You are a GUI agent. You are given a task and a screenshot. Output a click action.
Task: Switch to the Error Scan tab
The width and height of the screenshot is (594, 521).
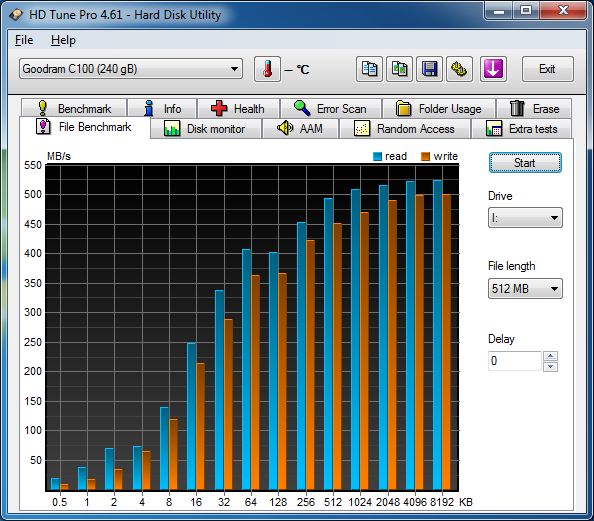coord(331,109)
